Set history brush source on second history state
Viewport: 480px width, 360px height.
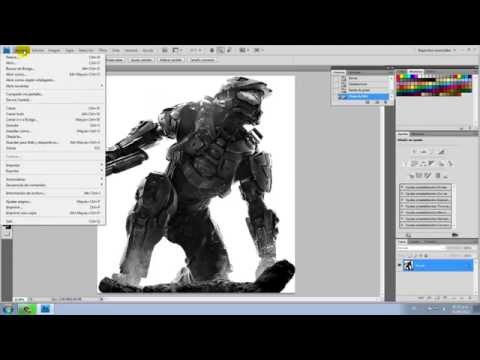337,84
